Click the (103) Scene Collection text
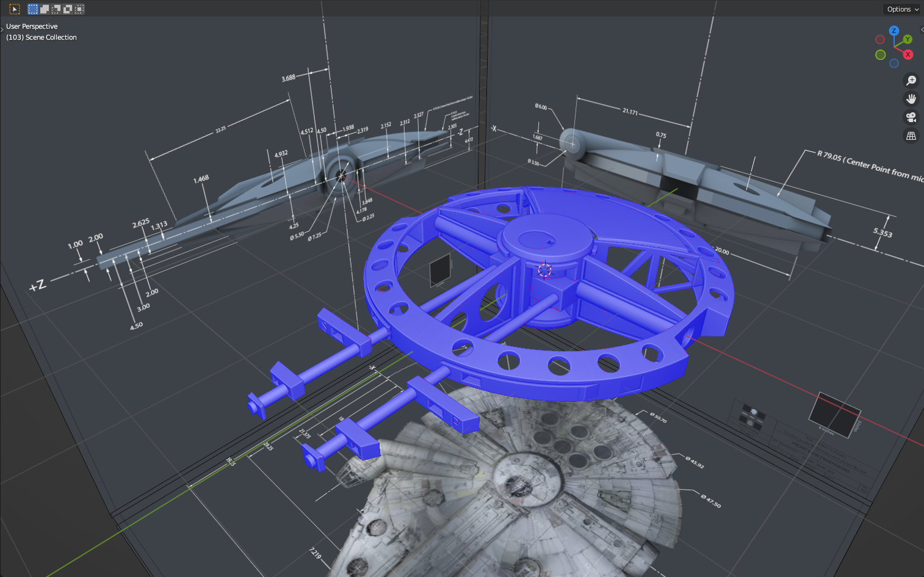This screenshot has width=924, height=577. coord(42,37)
